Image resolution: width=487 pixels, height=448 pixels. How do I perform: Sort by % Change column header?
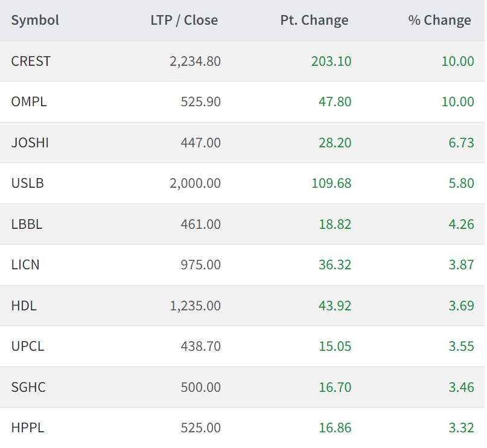(x=439, y=20)
